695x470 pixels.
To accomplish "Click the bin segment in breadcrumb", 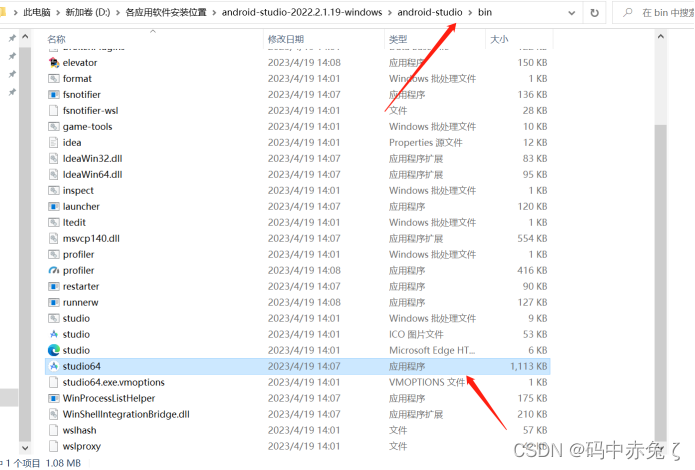I will [485, 12].
